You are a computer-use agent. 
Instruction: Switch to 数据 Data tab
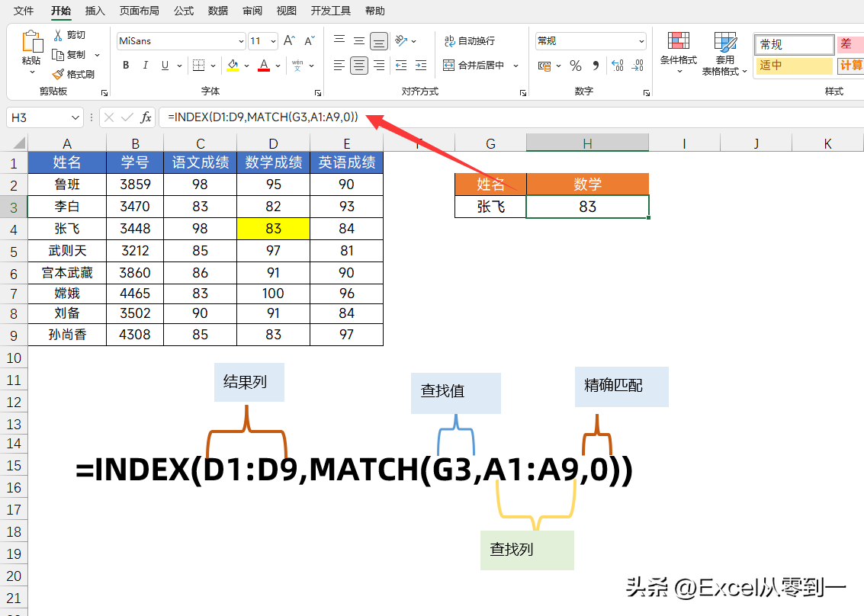pos(217,11)
